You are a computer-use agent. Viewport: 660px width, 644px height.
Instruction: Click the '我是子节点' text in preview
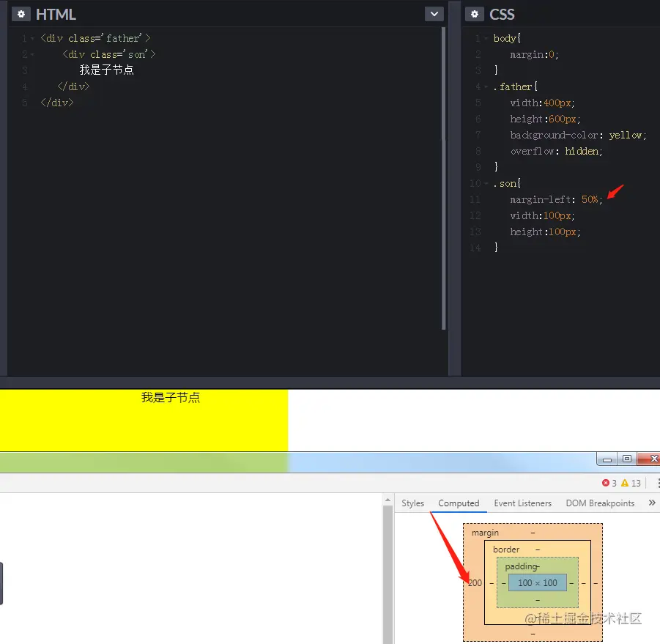pyautogui.click(x=171, y=397)
